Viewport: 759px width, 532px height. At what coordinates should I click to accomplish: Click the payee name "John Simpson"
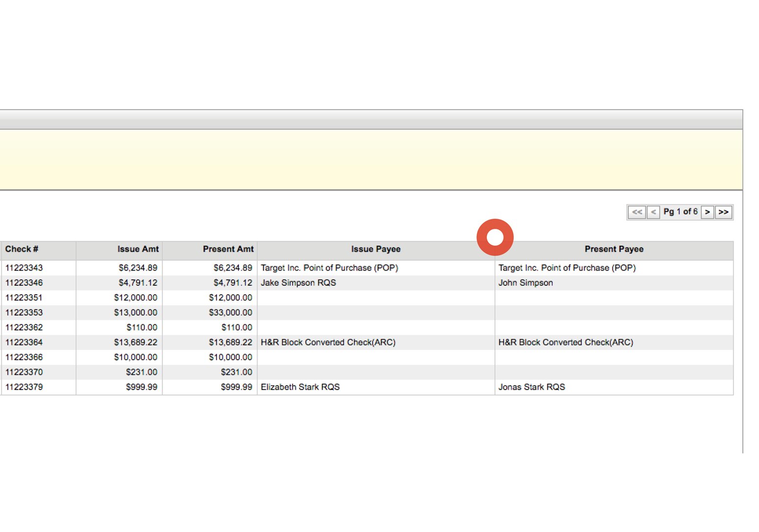pyautogui.click(x=525, y=282)
